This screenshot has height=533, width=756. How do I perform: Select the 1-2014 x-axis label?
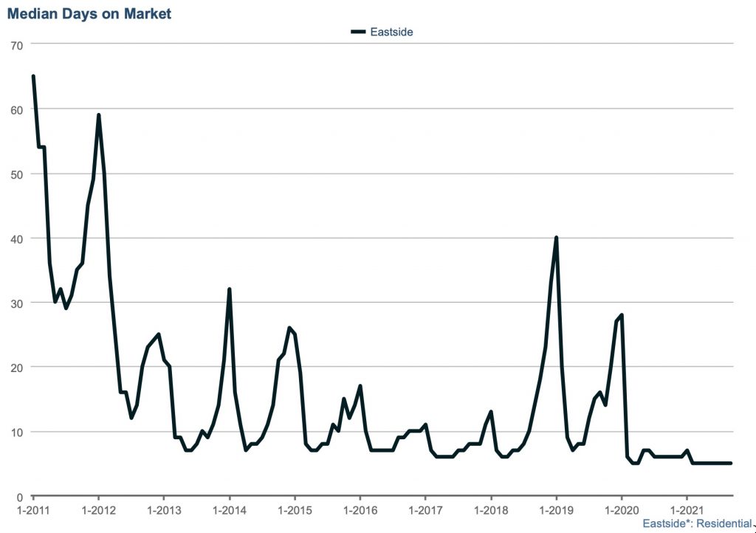(x=229, y=510)
